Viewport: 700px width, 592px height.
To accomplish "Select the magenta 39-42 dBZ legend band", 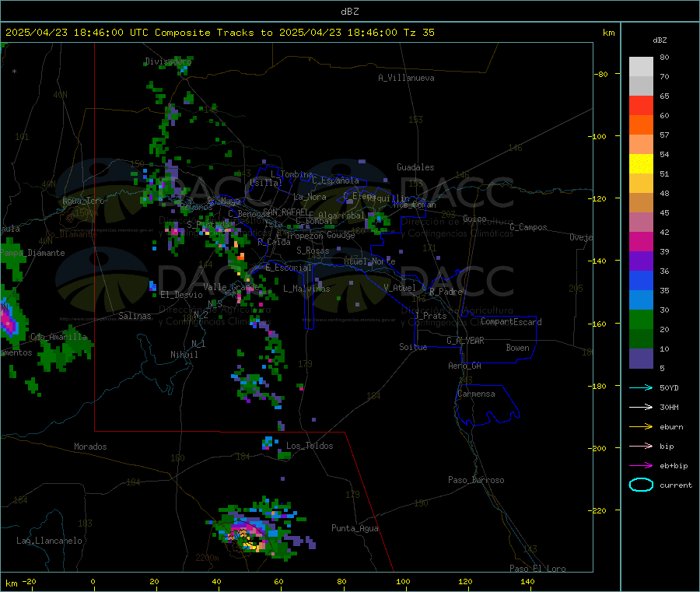I will 641,242.
